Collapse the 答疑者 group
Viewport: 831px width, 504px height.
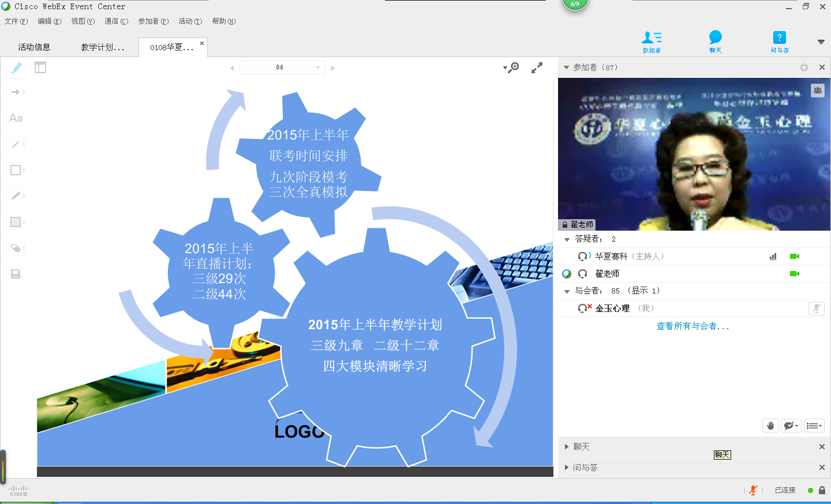tap(567, 239)
